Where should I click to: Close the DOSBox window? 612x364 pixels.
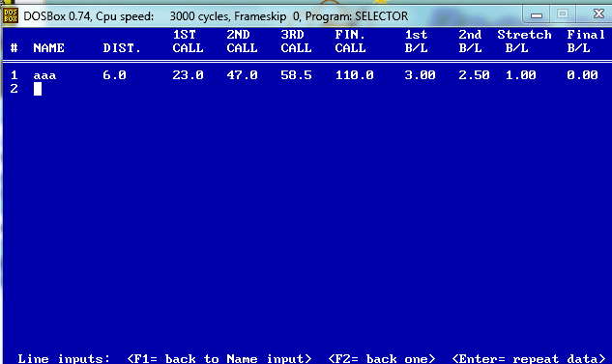597,14
